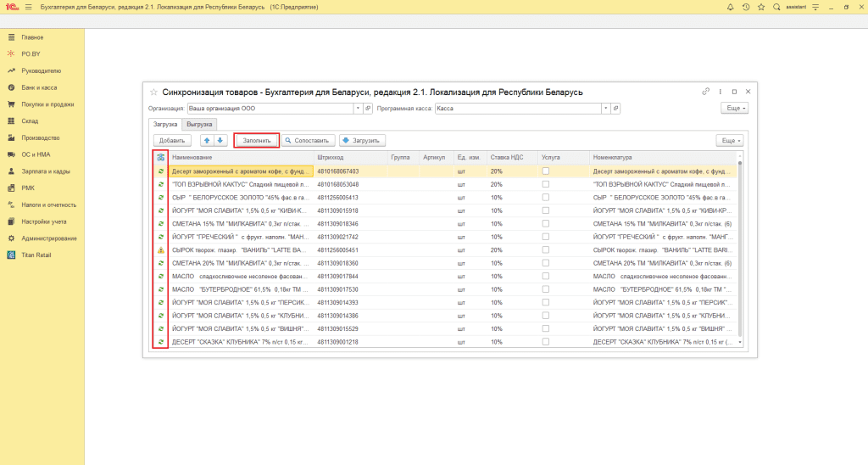Screen dimensions: 868x465
Task: Toggle Услуга checkbox for Десерт замороженный row
Action: (546, 171)
